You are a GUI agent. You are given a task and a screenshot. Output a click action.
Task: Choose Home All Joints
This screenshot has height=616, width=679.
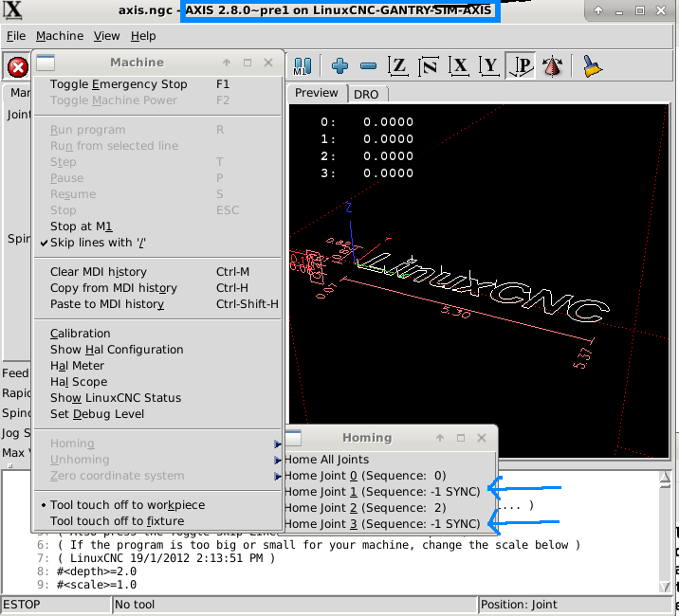[x=390, y=460]
